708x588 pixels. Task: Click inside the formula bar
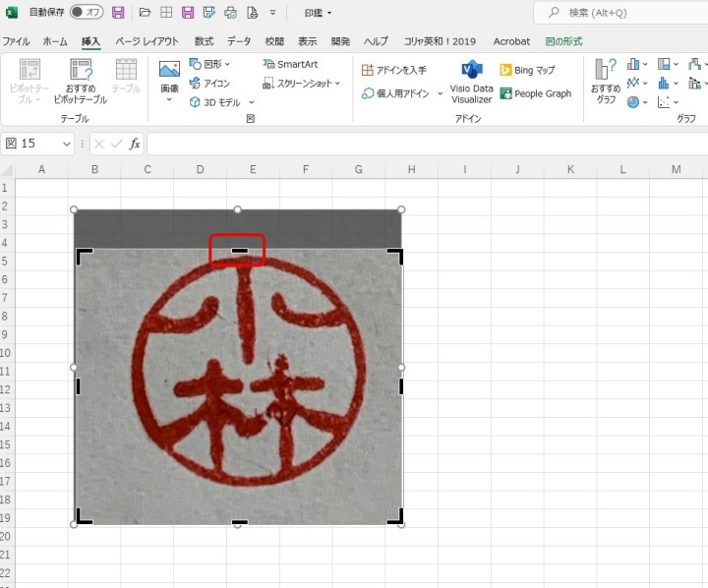coord(427,145)
